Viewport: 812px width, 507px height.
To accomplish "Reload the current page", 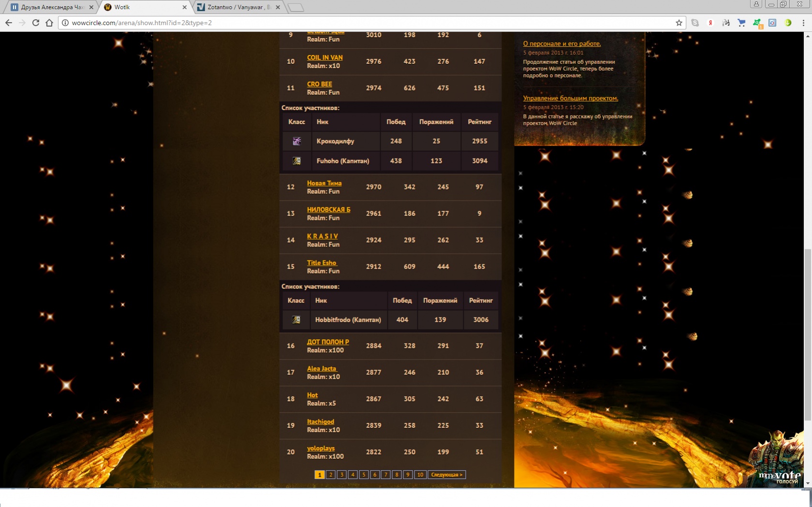I will pyautogui.click(x=35, y=23).
